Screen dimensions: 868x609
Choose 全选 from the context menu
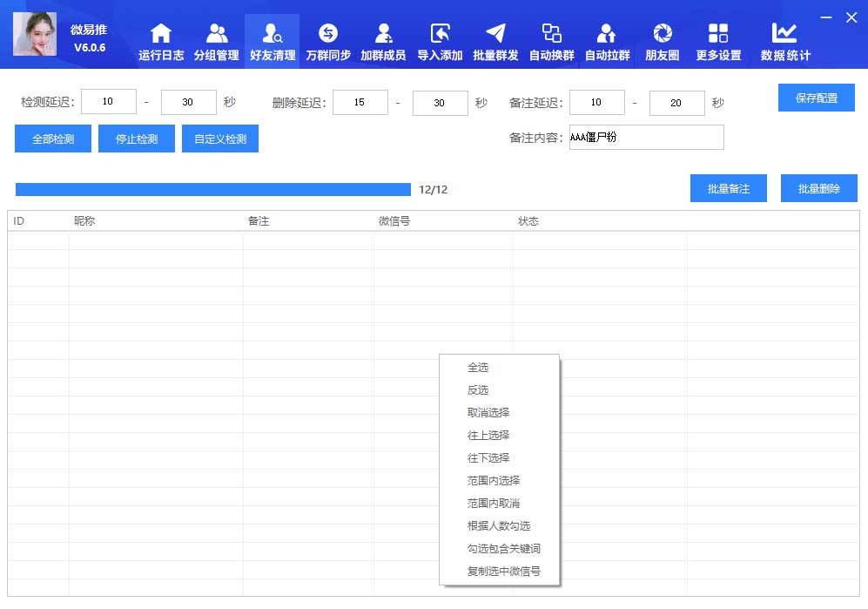(x=478, y=368)
